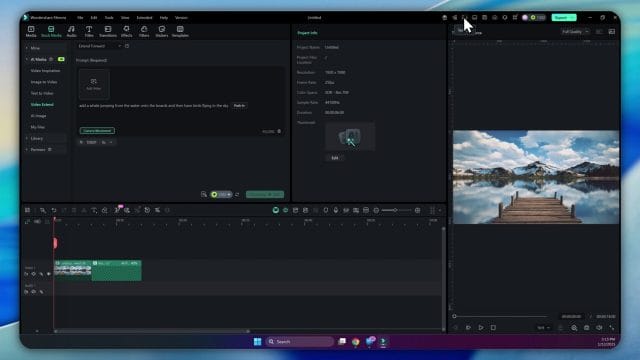Click the preview snapshot camera icon
Viewport: 640px width, 360px height.
tap(587, 328)
